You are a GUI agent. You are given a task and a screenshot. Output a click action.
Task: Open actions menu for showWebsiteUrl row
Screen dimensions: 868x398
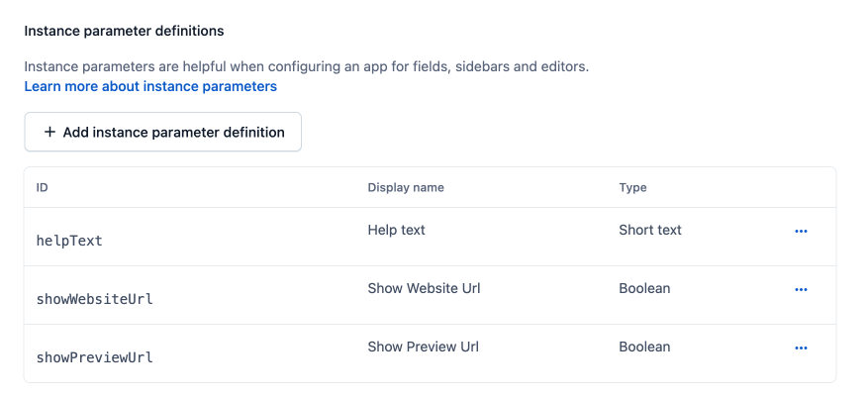pos(801,289)
